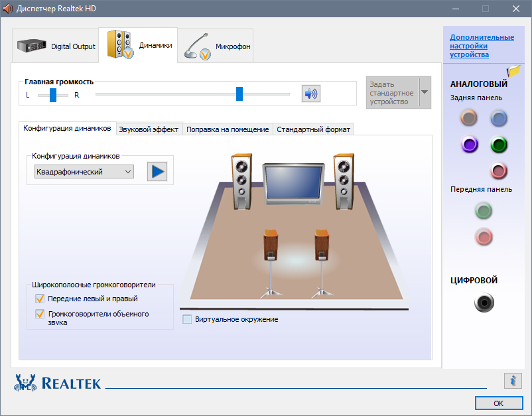Screen dimensions: 532x416
Task: Switch to the Digital Output device tab
Action: tap(55, 46)
